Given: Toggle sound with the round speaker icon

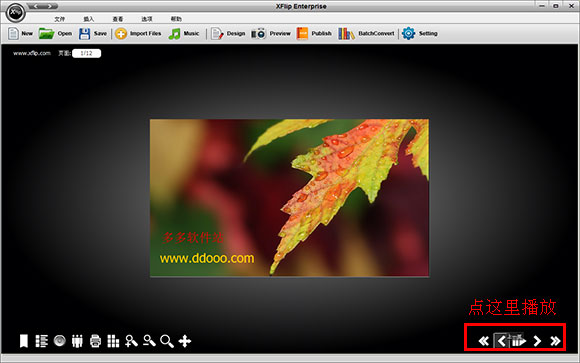Looking at the screenshot, I should [60, 341].
